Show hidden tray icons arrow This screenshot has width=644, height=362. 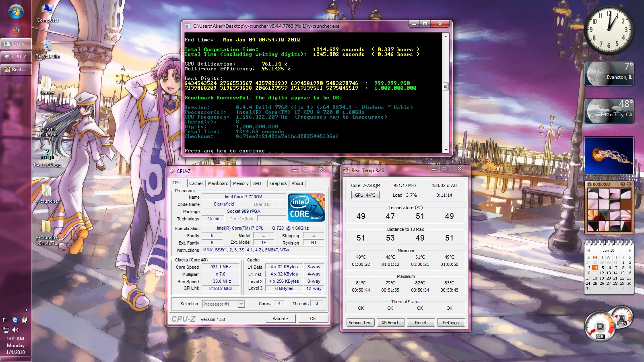pyautogui.click(x=27, y=310)
